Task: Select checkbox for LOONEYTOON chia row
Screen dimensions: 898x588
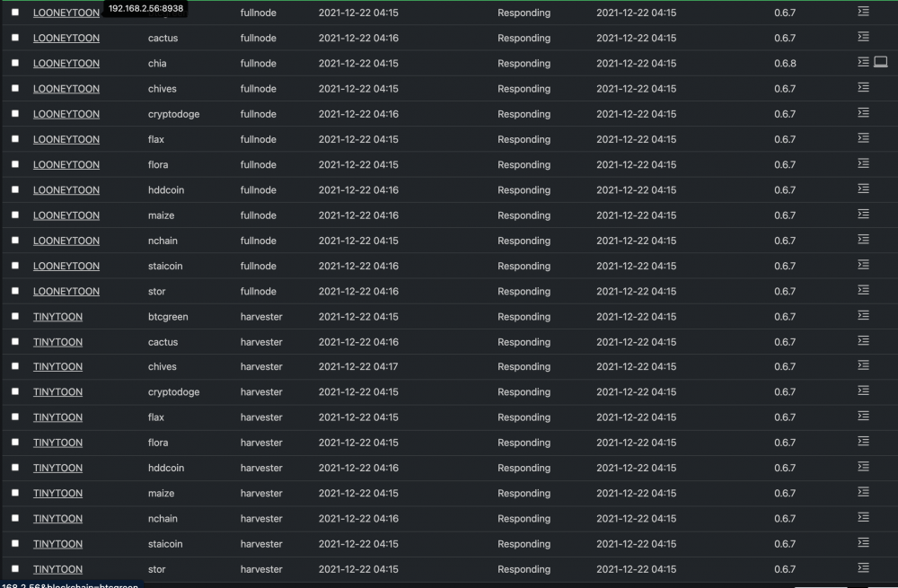Action: [x=15, y=63]
